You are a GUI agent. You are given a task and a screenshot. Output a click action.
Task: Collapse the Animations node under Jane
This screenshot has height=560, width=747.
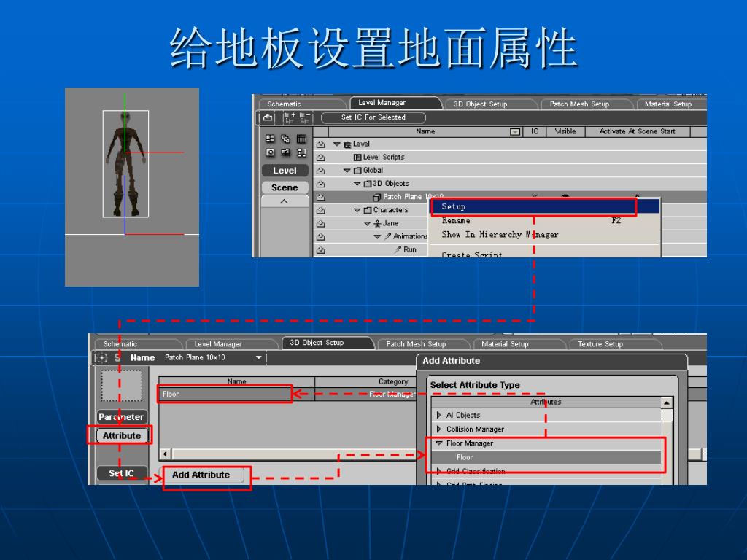(377, 237)
